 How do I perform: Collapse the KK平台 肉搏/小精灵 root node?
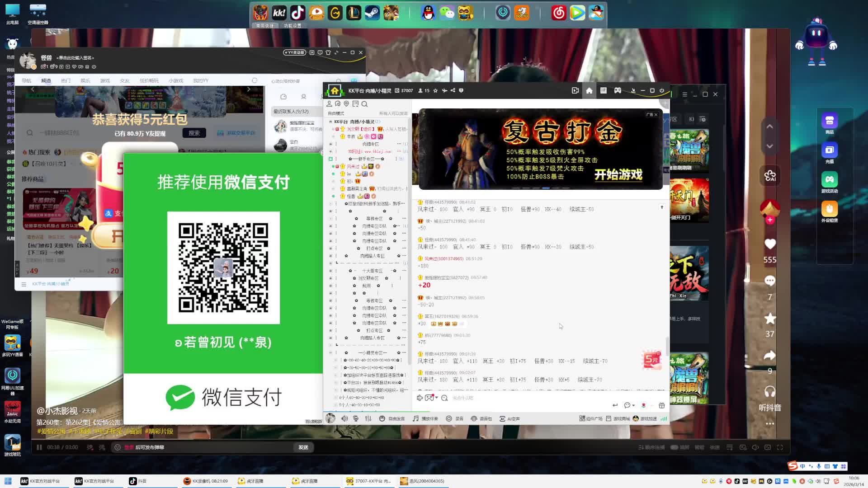pyautogui.click(x=330, y=122)
